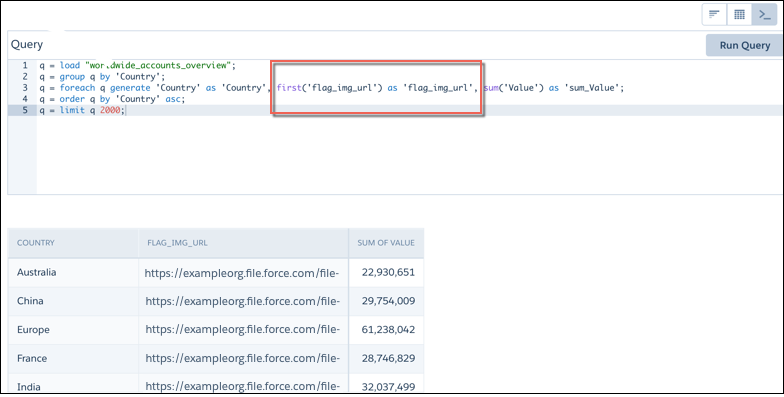Click the FLAG_IMG_URL column header
This screenshot has height=397, width=784.
pyautogui.click(x=178, y=243)
